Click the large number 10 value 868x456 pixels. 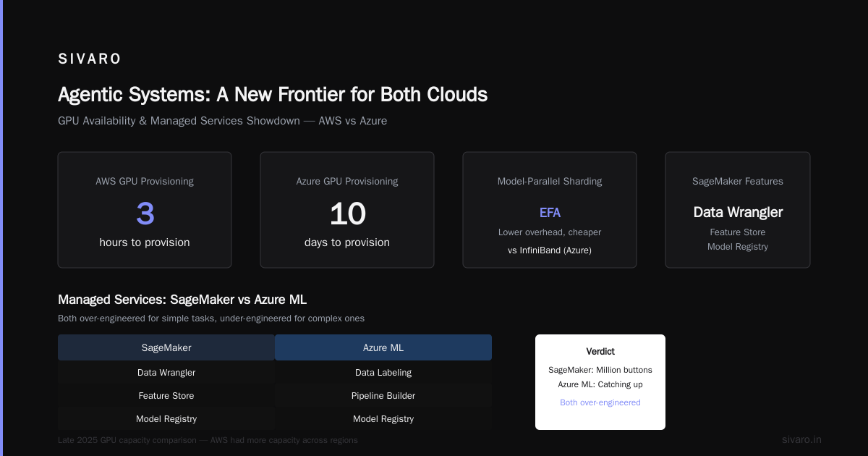tap(347, 214)
